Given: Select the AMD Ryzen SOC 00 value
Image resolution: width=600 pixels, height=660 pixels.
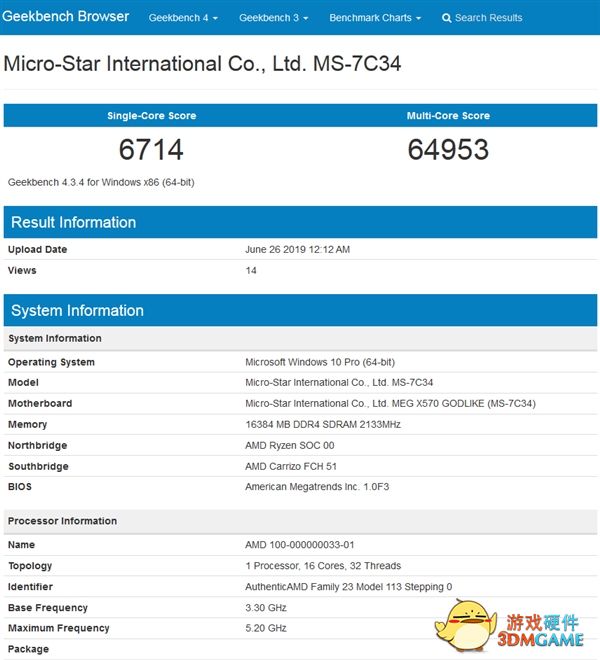Looking at the screenshot, I should pos(290,445).
